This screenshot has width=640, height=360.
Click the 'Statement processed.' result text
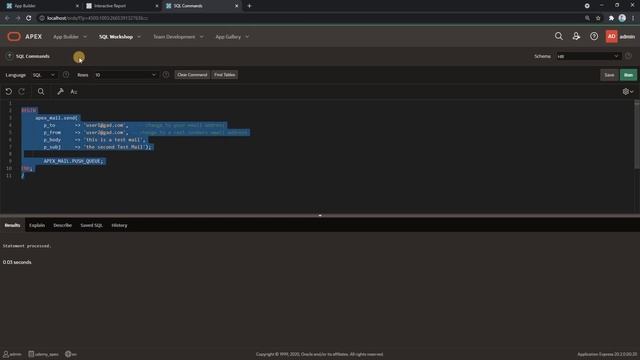[27, 246]
